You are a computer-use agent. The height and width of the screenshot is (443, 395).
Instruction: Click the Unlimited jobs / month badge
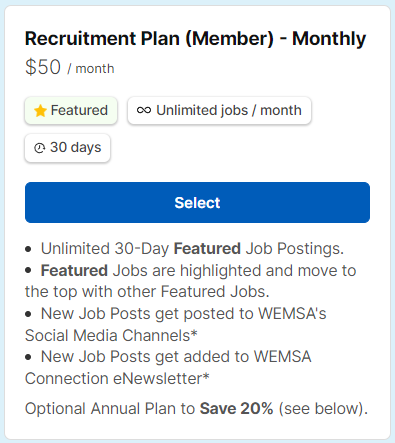219,111
